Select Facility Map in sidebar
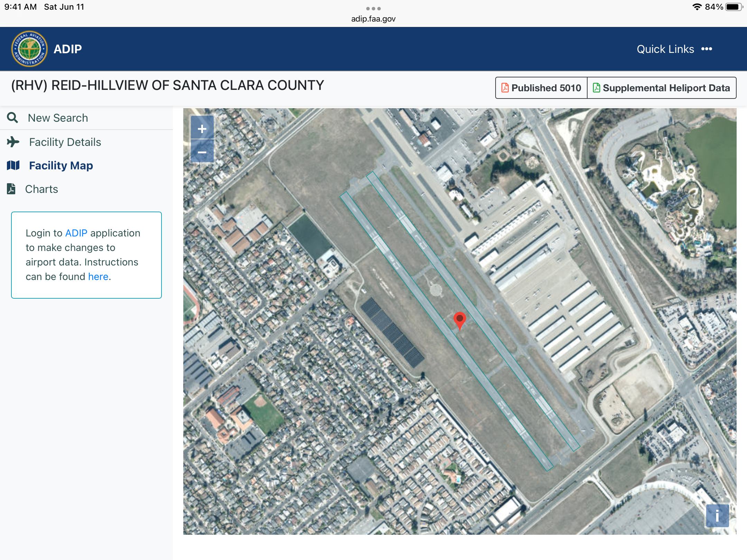 61,166
